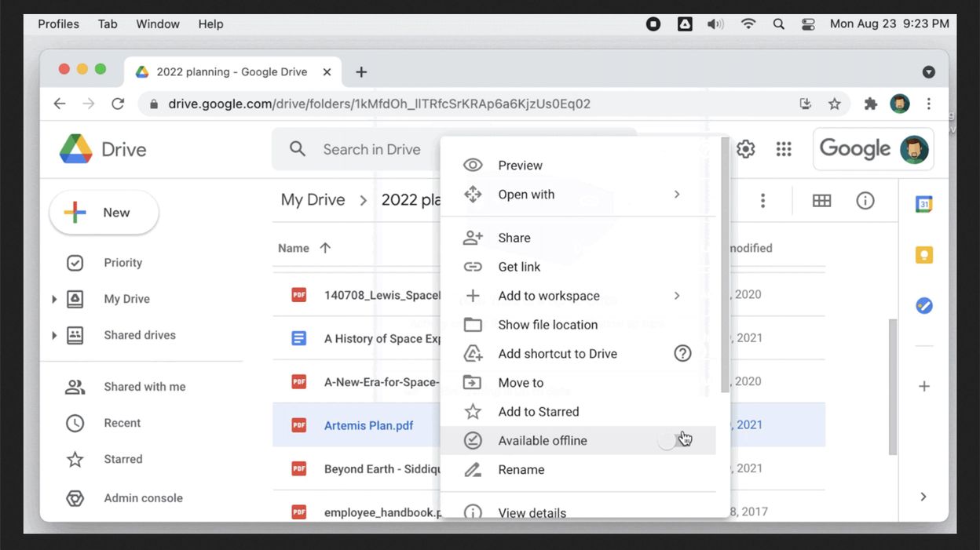Screen dimensions: 980x550
Task: Show details info panel icon
Action: point(865,201)
